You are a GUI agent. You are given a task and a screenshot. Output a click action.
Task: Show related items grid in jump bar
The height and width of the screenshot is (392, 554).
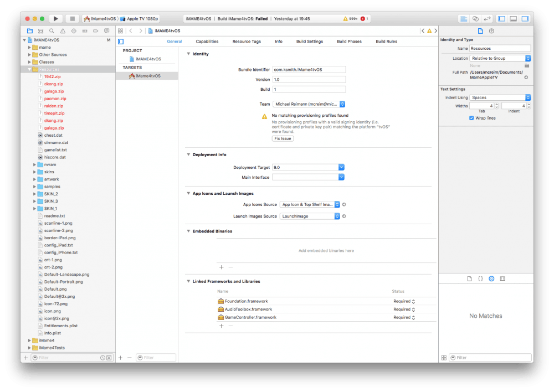pyautogui.click(x=120, y=31)
